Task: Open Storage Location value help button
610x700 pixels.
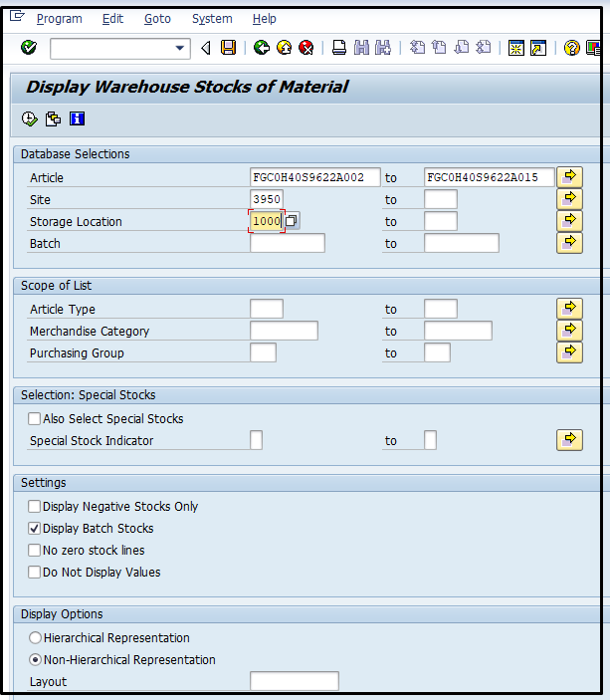Action: click(x=292, y=220)
